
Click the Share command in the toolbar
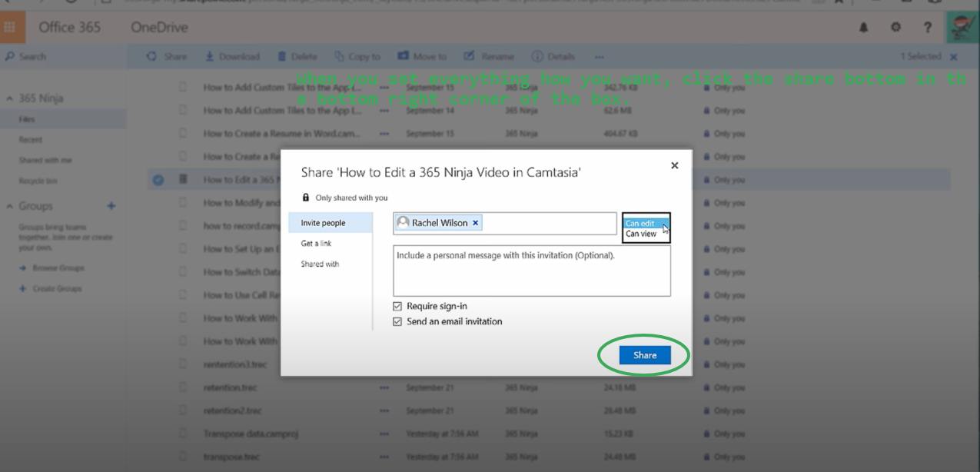point(167,57)
